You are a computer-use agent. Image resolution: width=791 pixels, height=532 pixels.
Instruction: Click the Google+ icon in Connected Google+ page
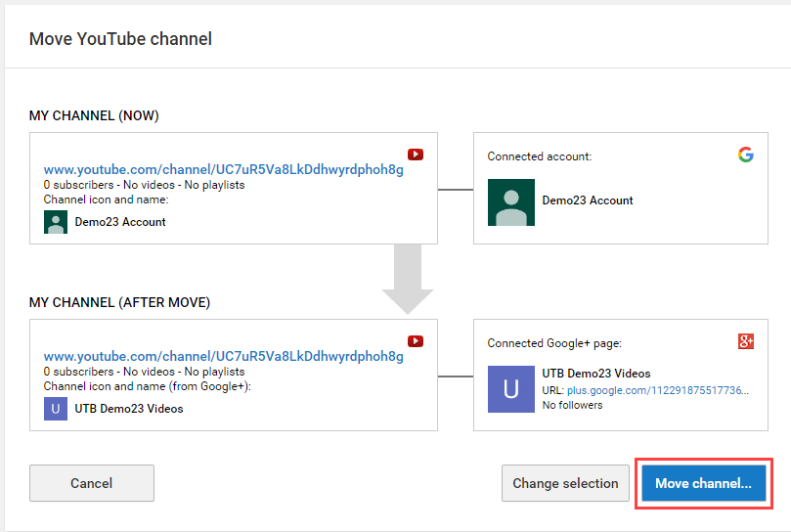pos(746,341)
